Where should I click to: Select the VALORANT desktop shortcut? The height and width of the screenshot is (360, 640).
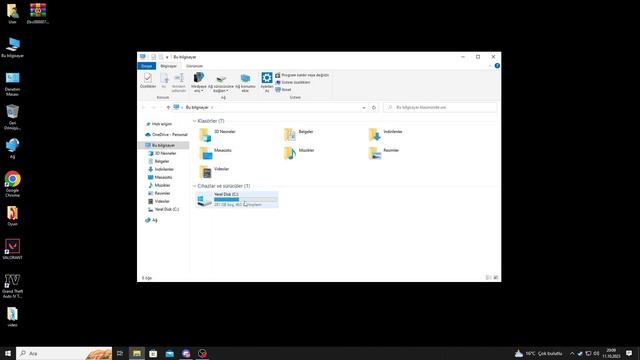pos(12,249)
